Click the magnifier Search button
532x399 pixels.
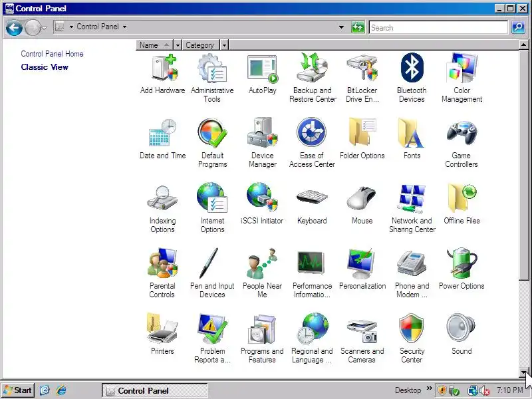click(x=518, y=27)
